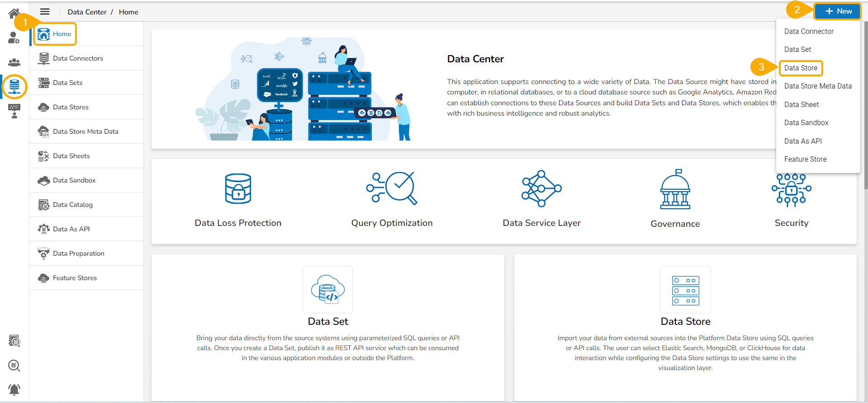The image size is (868, 403).
Task: Choose Data Set from the New menu
Action: (797, 49)
